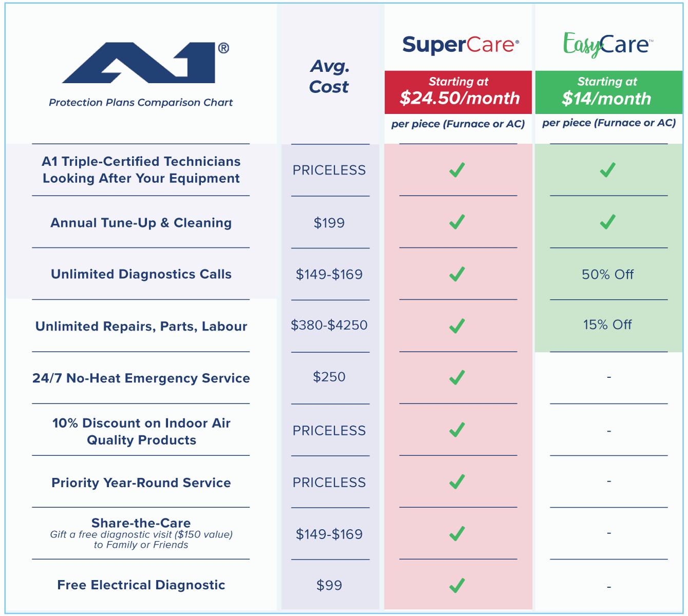Viewport: 688px width, 616px height.
Task: Click the Avg. Cost column header
Action: [x=329, y=76]
